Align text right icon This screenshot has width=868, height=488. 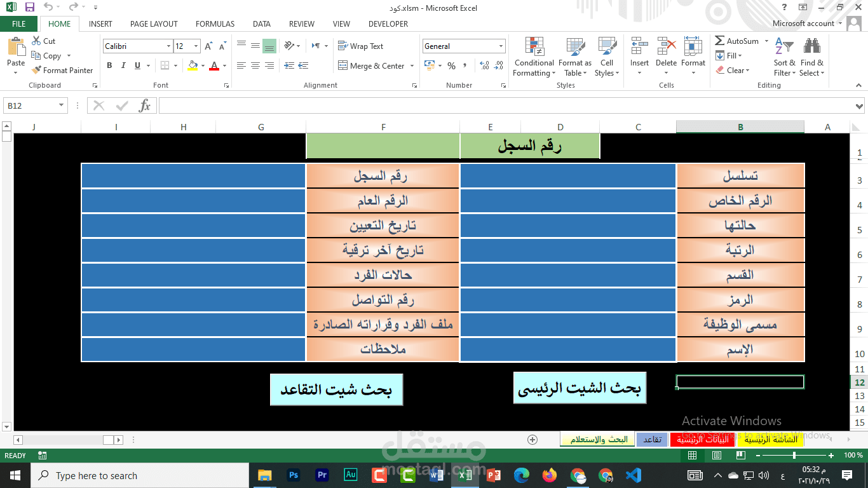click(x=269, y=66)
